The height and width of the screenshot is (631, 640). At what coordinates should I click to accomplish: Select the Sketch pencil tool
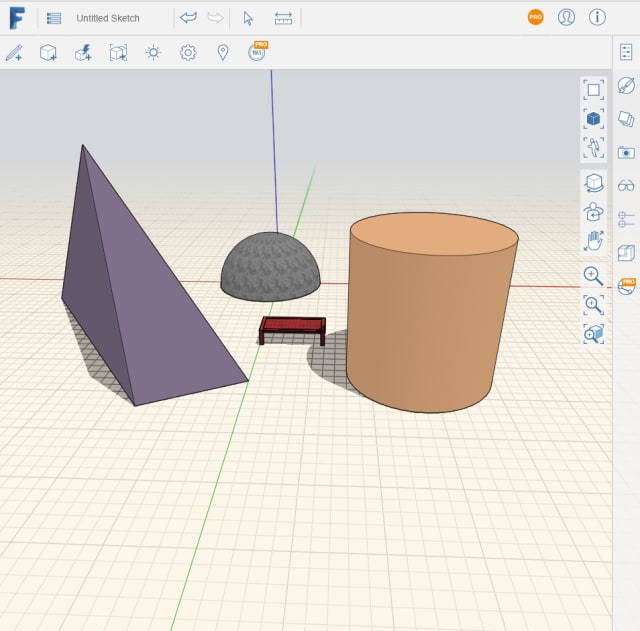tap(14, 53)
